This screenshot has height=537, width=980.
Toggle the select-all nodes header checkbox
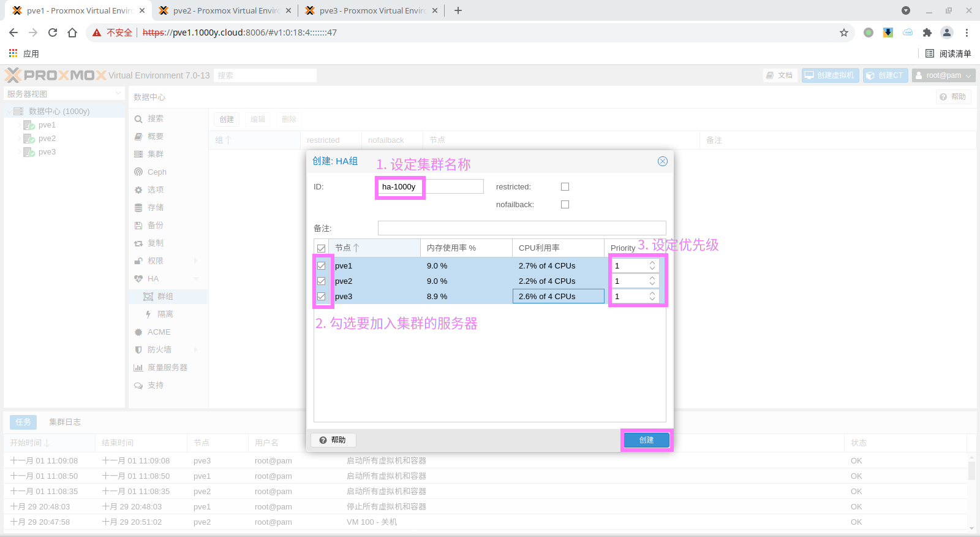(321, 248)
